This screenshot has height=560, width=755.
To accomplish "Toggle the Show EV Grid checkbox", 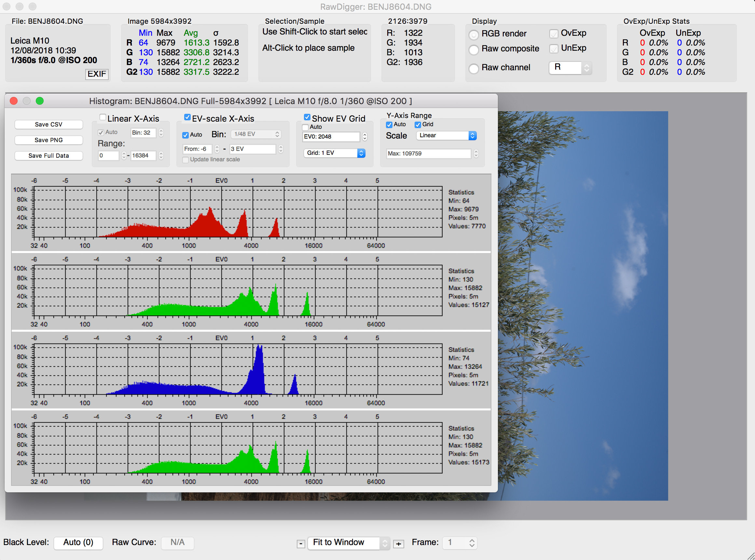I will click(x=307, y=117).
